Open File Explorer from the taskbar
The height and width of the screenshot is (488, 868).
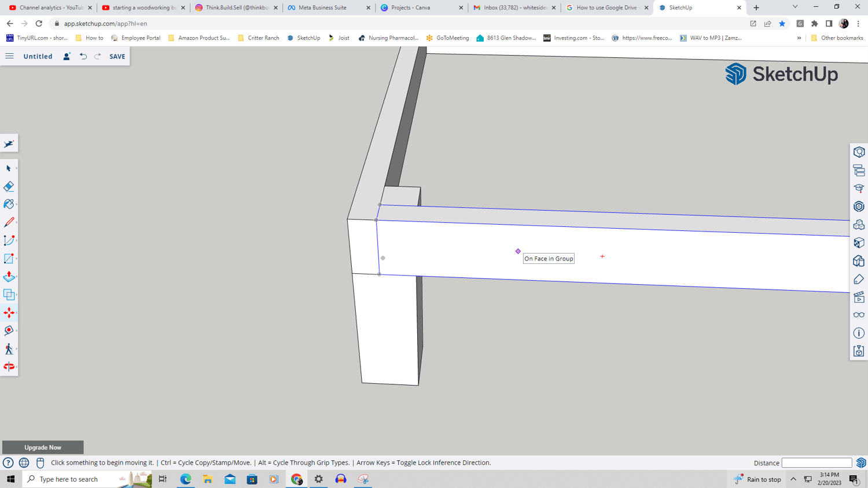click(x=208, y=479)
